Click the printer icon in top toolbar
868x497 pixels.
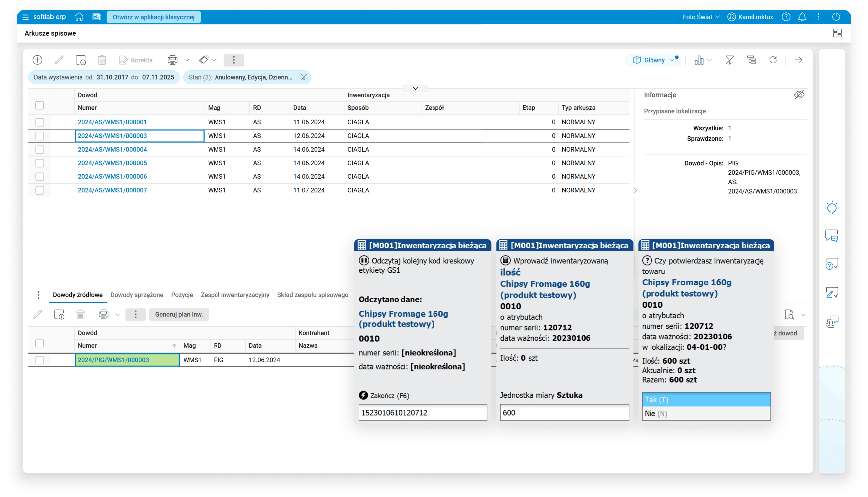[x=172, y=60]
